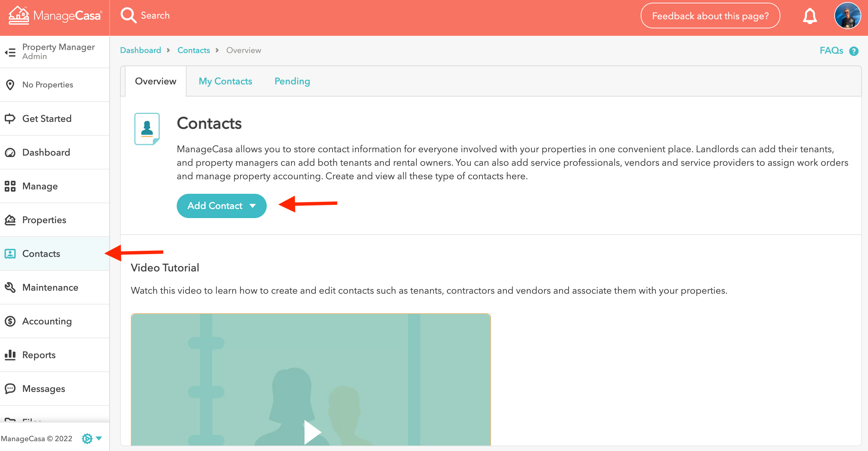The height and width of the screenshot is (451, 868).
Task: Click the FAQs question mark icon
Action: click(853, 51)
